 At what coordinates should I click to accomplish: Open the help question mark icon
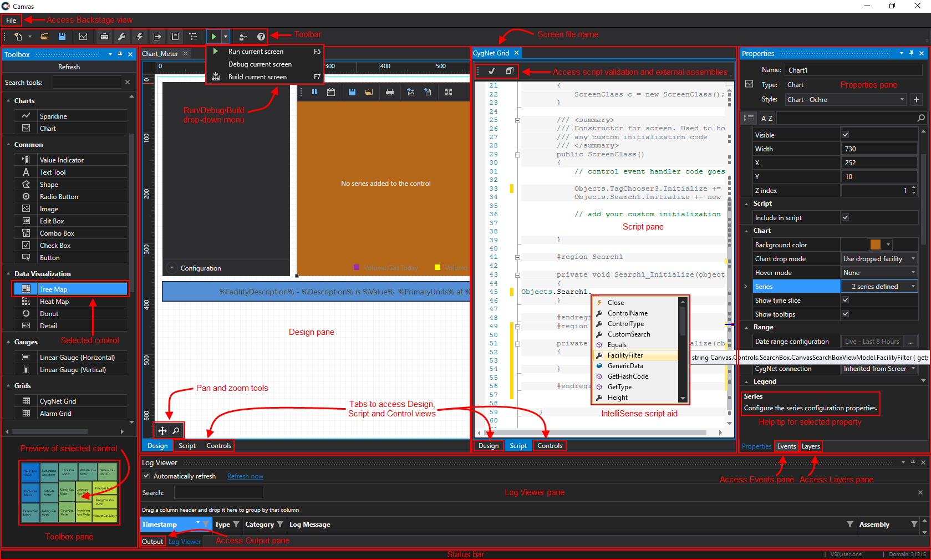pos(261,37)
